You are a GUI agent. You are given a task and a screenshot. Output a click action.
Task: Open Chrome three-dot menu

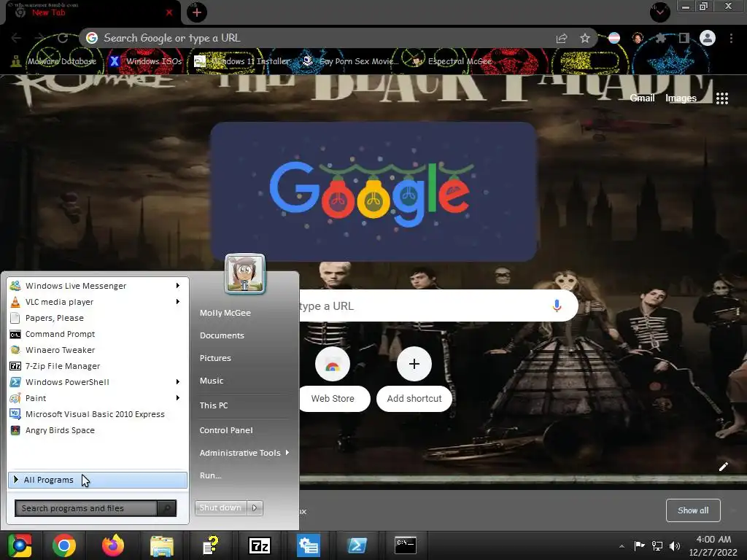click(x=731, y=38)
